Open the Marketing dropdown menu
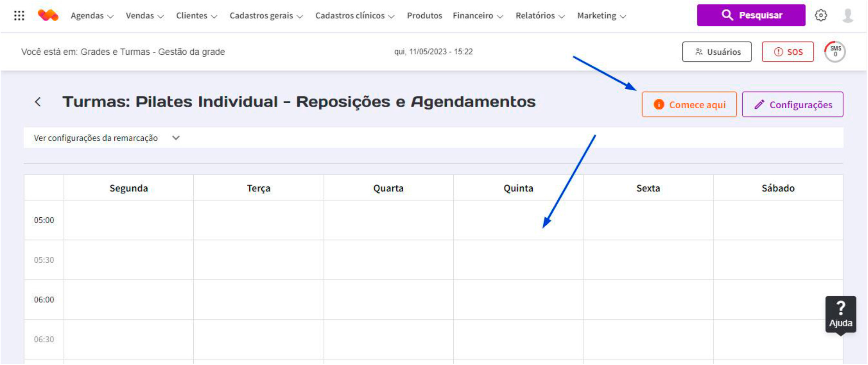Image resolution: width=868 pixels, height=365 pixels. pos(601,16)
